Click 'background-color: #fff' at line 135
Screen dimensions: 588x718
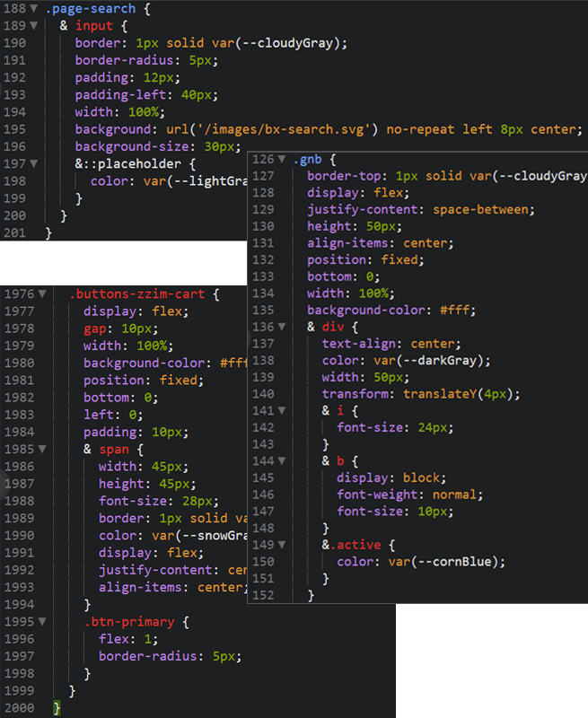[391, 311]
